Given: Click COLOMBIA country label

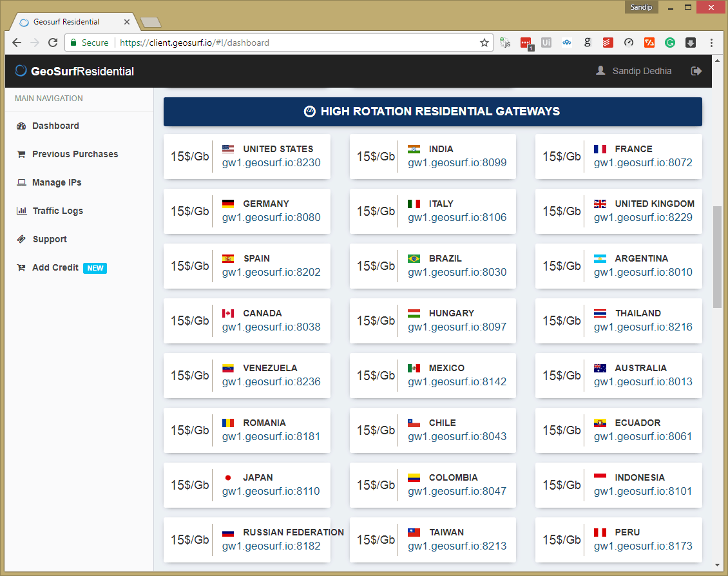Looking at the screenshot, I should pos(453,477).
